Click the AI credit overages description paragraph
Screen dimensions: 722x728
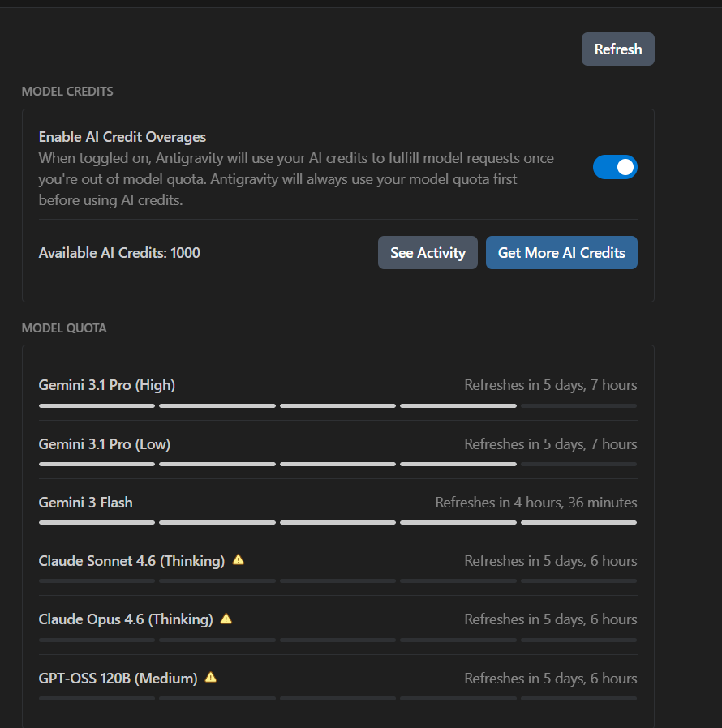[x=296, y=179]
